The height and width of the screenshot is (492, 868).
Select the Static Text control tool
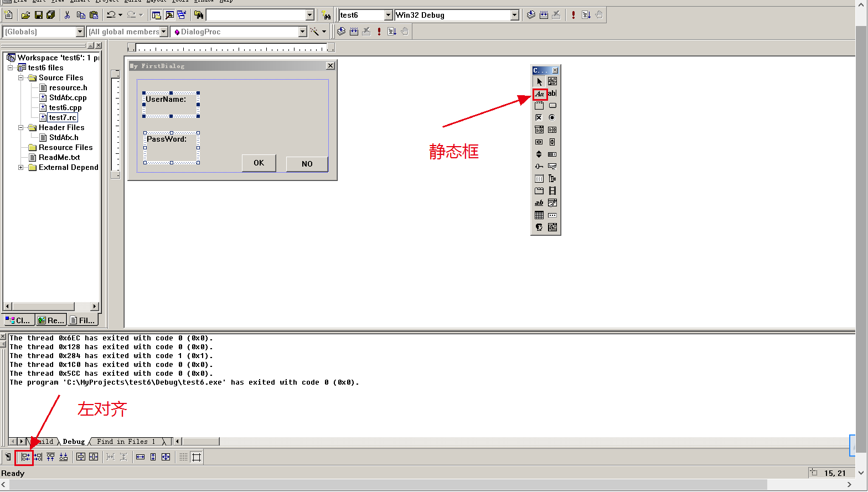coord(539,94)
